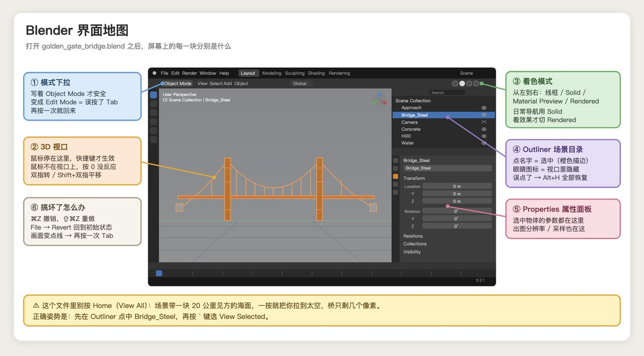Open the File menu
The width and height of the screenshot is (644, 356).
click(164, 73)
